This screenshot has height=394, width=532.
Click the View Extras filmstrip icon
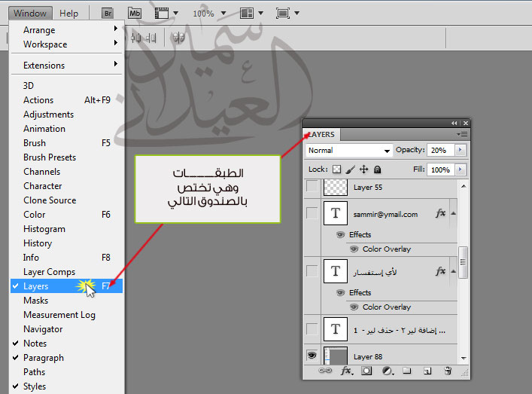[162, 14]
